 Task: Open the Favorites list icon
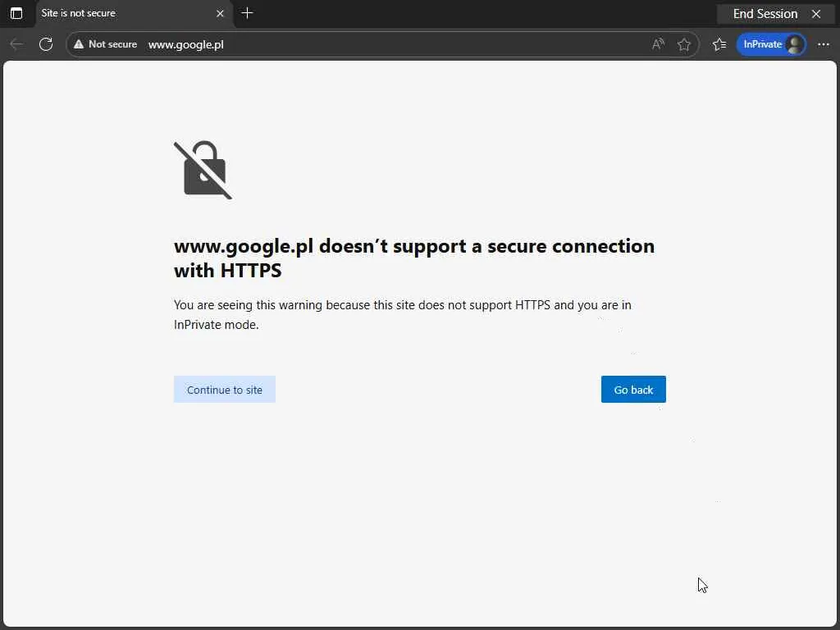click(x=719, y=44)
